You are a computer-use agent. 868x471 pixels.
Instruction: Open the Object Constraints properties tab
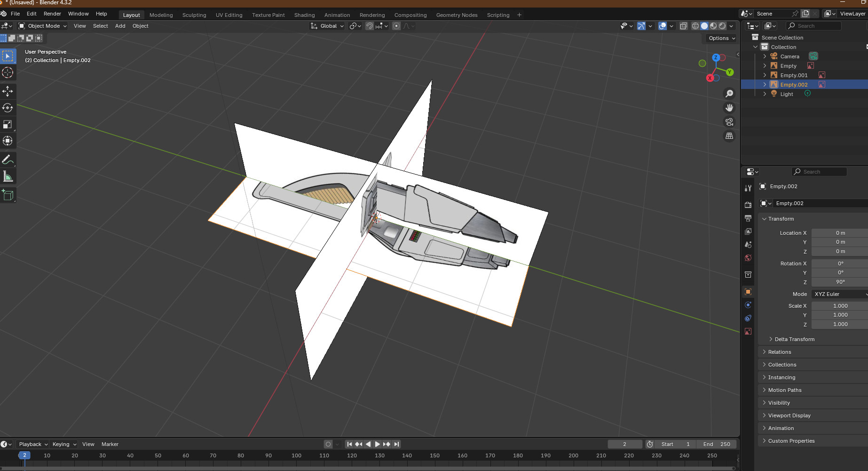(748, 318)
